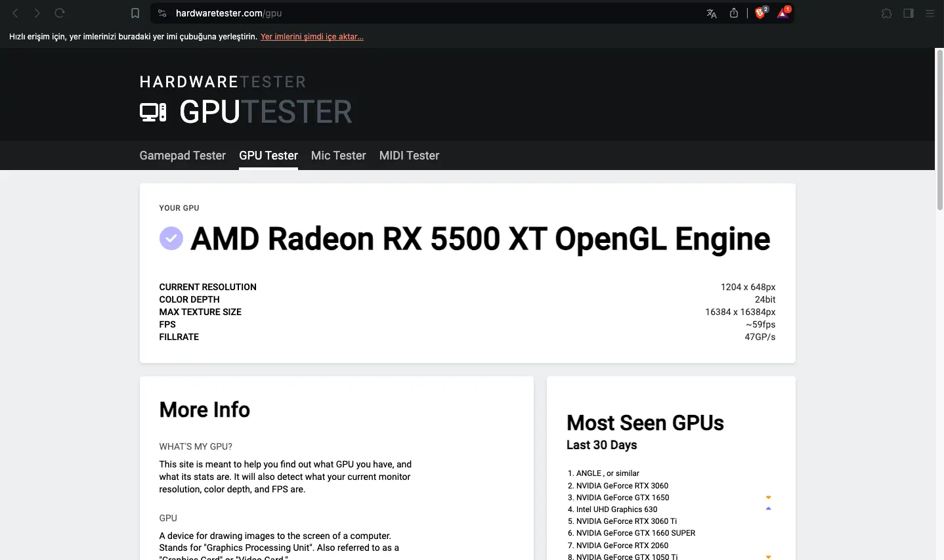Switch to the MIDI Tester tab
The height and width of the screenshot is (560, 944).
point(409,156)
